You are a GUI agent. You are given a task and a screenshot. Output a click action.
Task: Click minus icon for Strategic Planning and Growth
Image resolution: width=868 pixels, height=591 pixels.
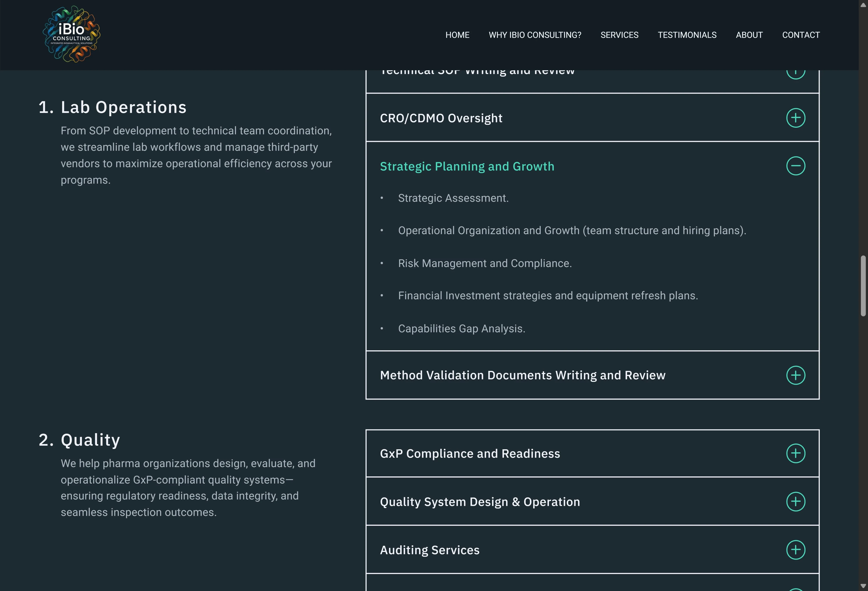click(x=796, y=166)
